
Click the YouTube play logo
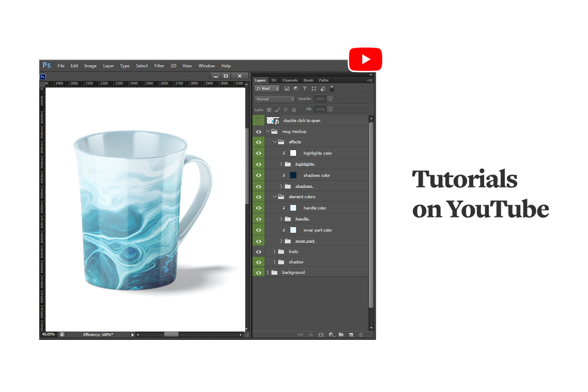(x=365, y=59)
